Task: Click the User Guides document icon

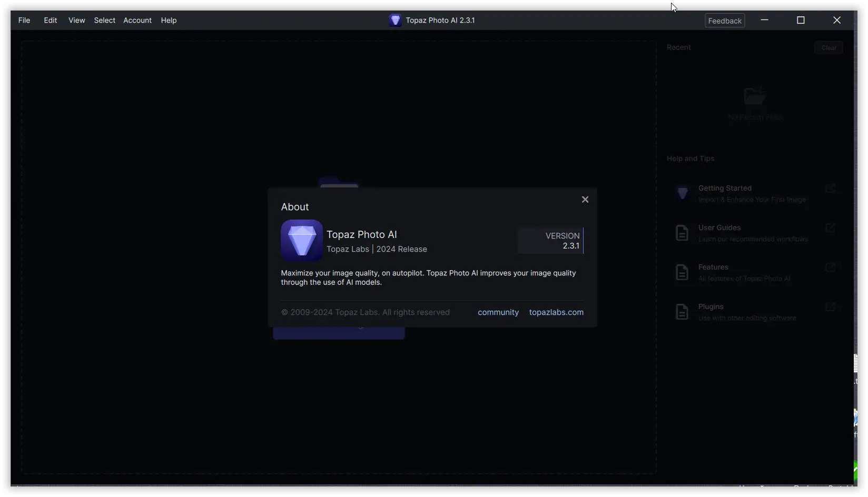Action: tap(682, 233)
